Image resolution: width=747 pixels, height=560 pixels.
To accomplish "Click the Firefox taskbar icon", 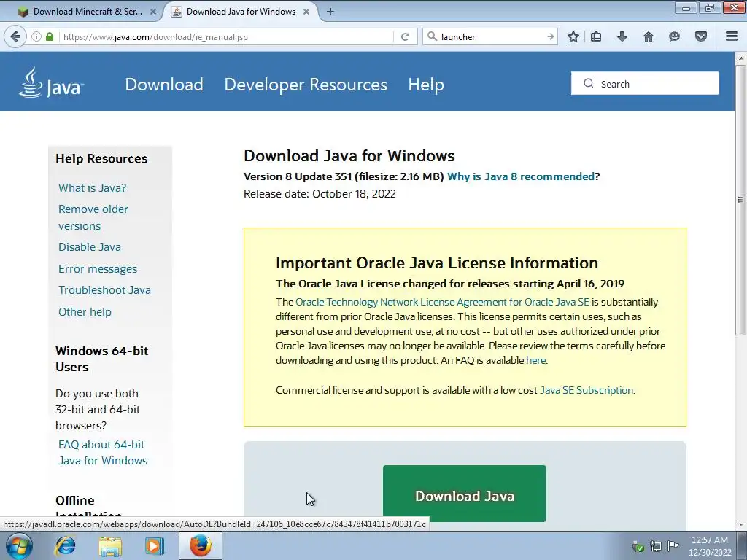I will [201, 545].
